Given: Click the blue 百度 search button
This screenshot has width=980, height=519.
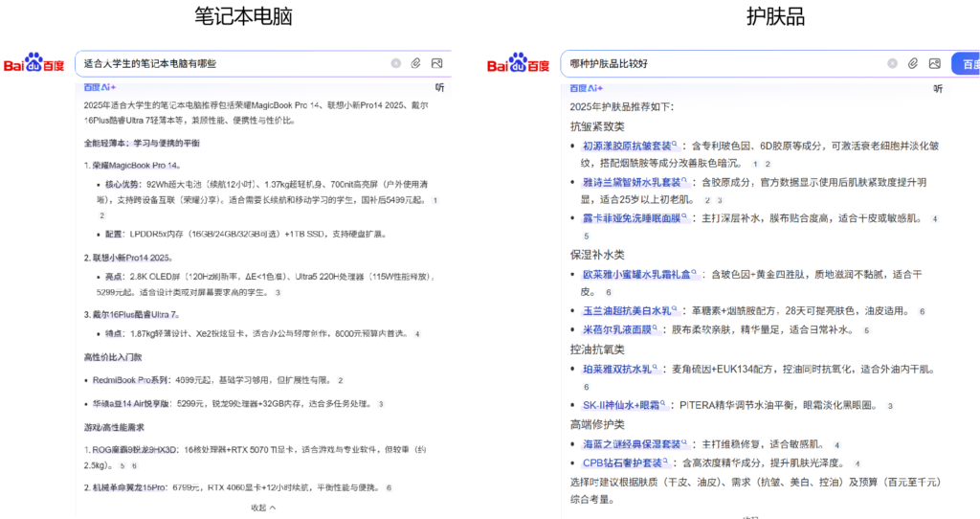Looking at the screenshot, I should [965, 64].
